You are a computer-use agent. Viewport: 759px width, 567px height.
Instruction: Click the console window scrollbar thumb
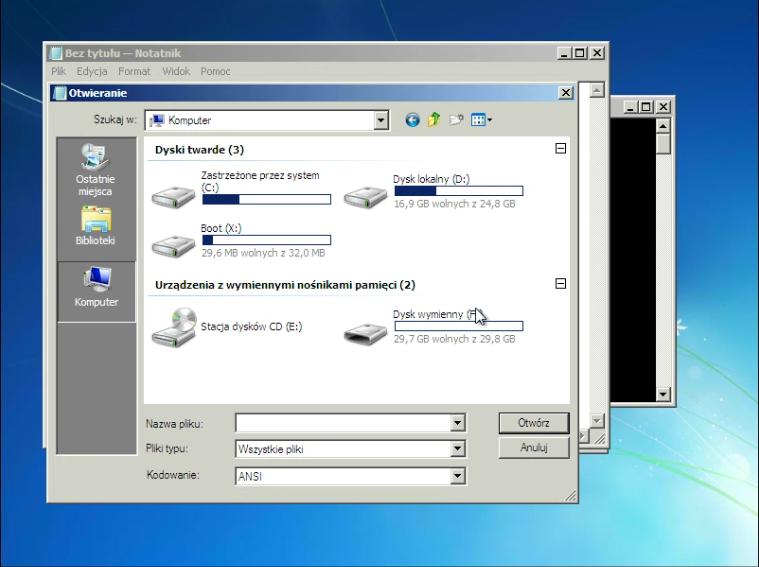(x=663, y=144)
